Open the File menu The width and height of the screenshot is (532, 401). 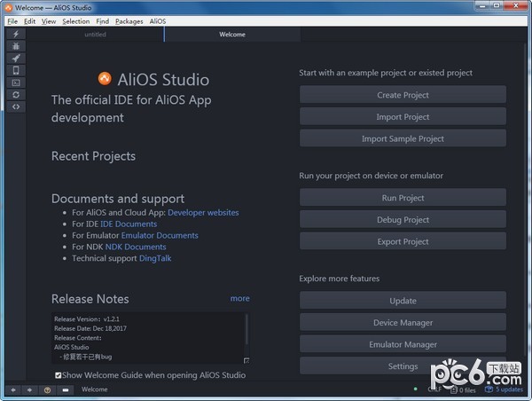[12, 21]
